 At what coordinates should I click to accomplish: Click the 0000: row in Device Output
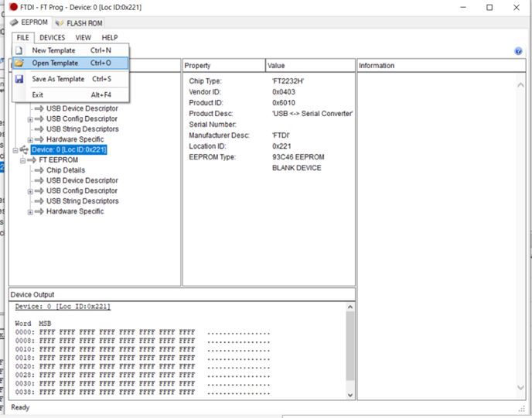coord(142,332)
